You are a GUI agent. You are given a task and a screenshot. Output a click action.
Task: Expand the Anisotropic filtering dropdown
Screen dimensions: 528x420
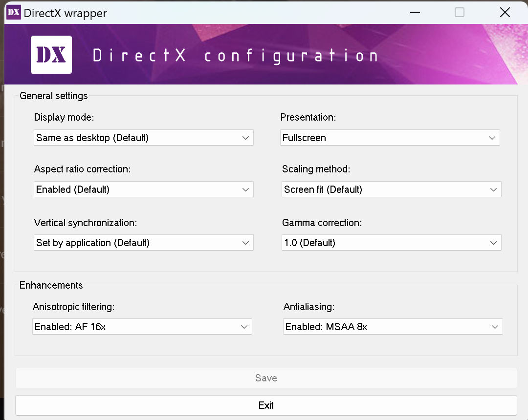(x=142, y=327)
